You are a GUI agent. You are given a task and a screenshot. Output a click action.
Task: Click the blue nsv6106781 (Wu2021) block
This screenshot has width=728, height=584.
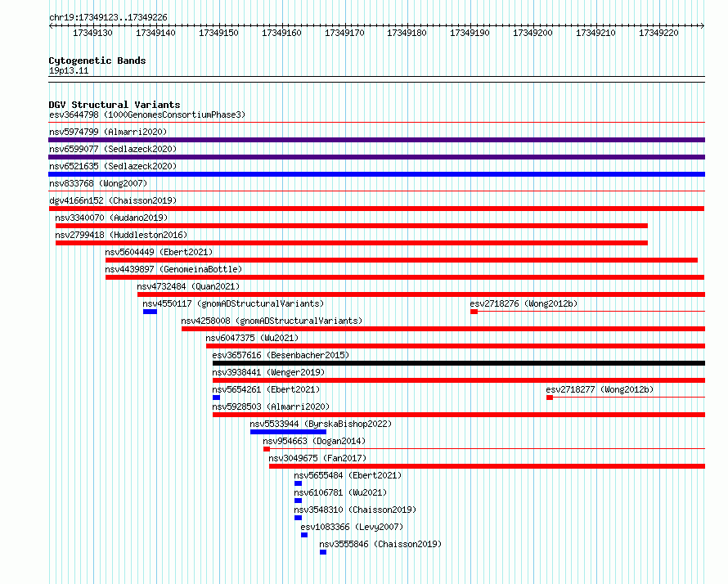298,501
